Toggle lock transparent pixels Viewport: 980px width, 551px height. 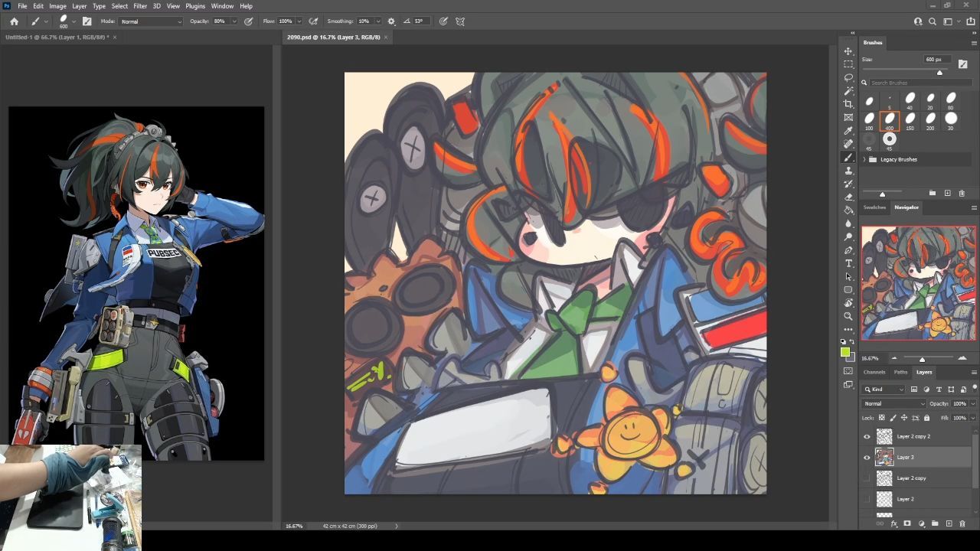pyautogui.click(x=881, y=418)
